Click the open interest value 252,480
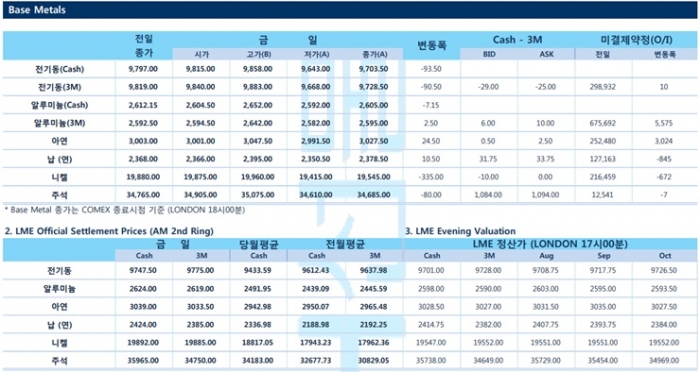Screen dimensions: 700x372 603,141
